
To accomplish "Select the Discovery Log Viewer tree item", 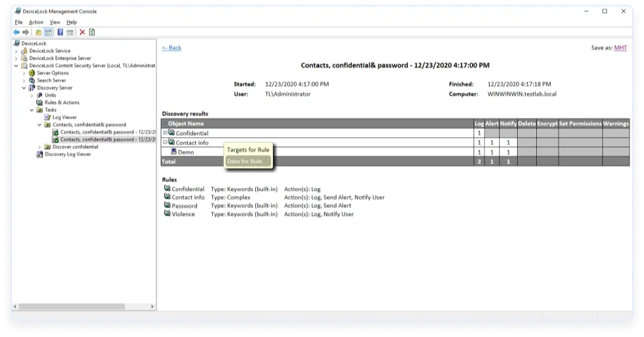I will 67,154.
